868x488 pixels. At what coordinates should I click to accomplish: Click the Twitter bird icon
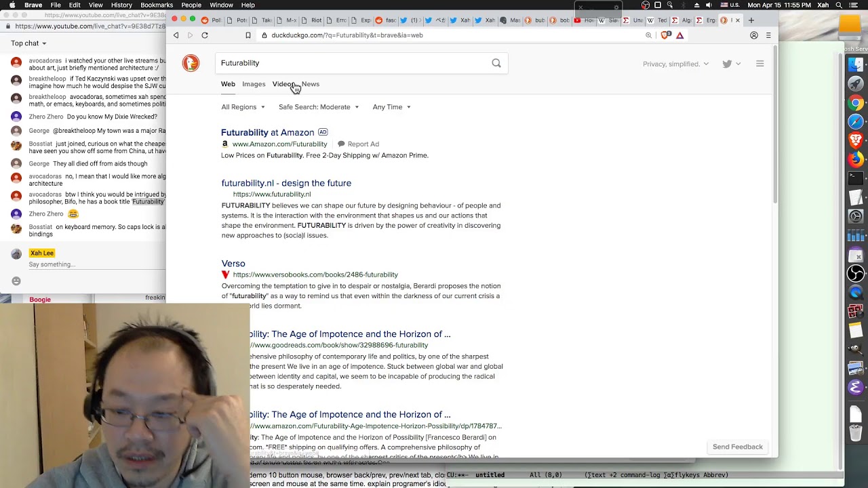[727, 64]
